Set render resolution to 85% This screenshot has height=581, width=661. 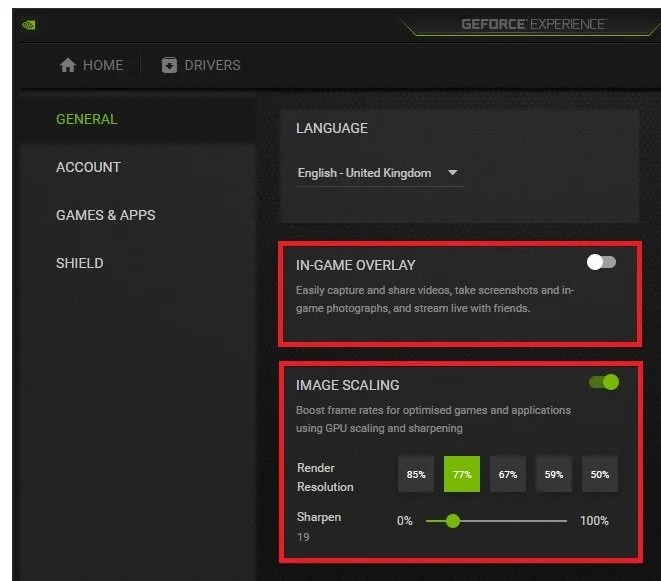tap(416, 474)
